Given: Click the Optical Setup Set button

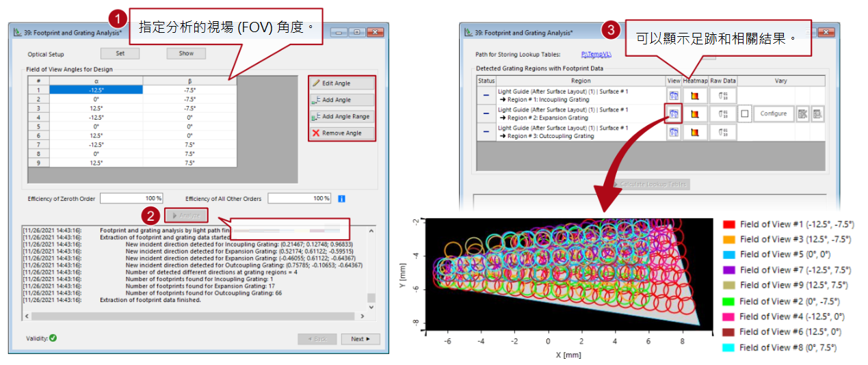Looking at the screenshot, I should coord(120,53).
